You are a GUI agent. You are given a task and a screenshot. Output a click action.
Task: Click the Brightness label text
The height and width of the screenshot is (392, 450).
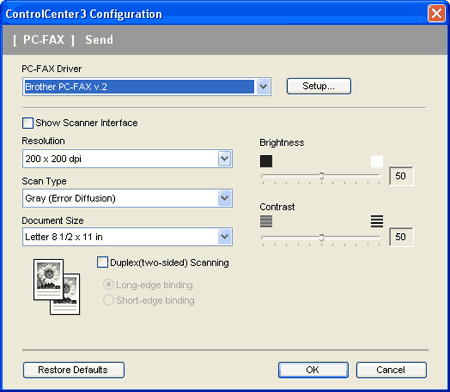click(282, 143)
